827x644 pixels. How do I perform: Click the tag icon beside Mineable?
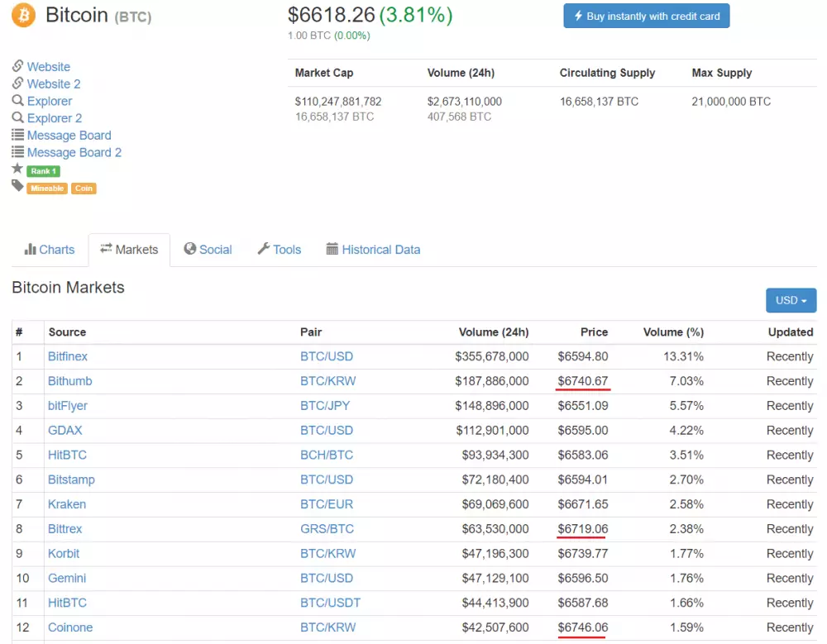16,188
